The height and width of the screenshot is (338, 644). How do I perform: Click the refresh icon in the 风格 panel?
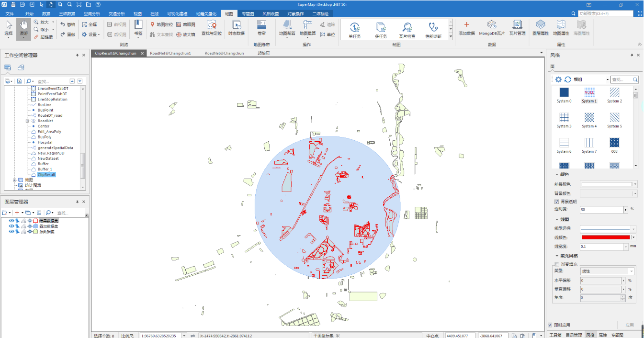(568, 79)
